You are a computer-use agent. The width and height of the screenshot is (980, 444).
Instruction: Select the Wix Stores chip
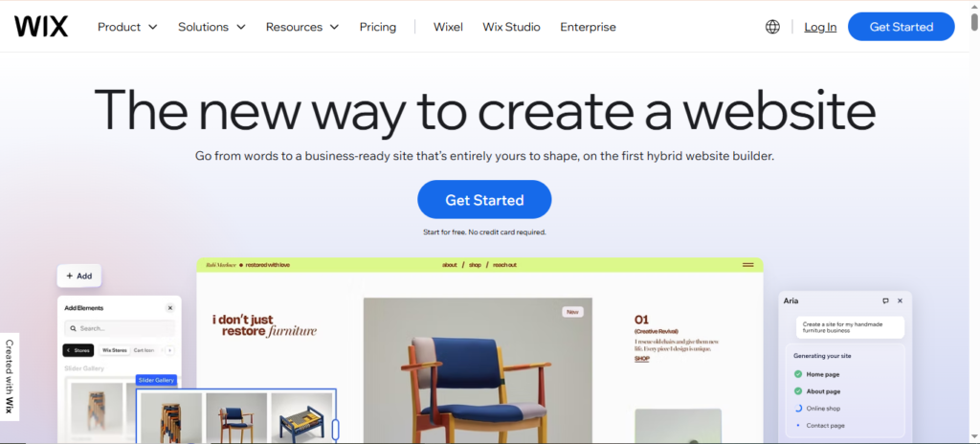click(115, 350)
